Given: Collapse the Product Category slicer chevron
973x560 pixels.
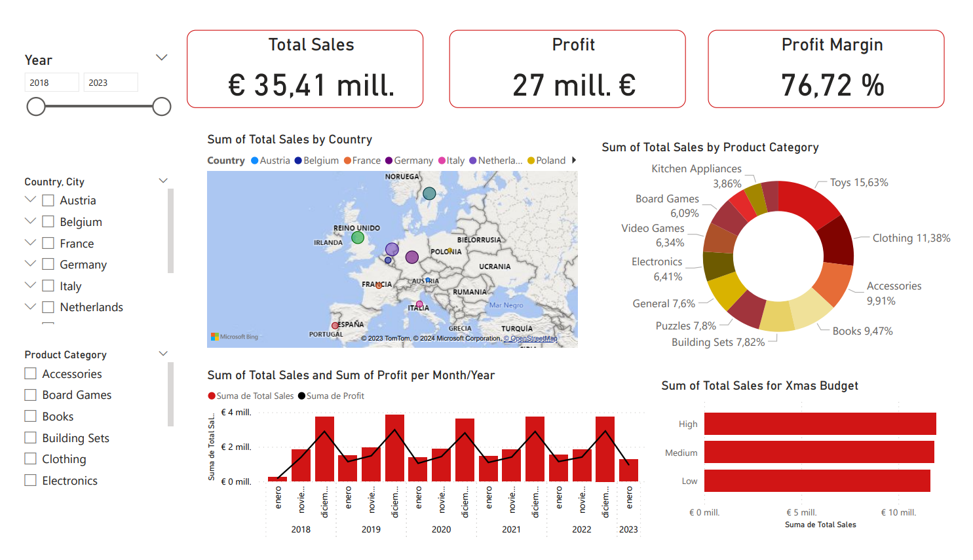Looking at the screenshot, I should [x=163, y=354].
